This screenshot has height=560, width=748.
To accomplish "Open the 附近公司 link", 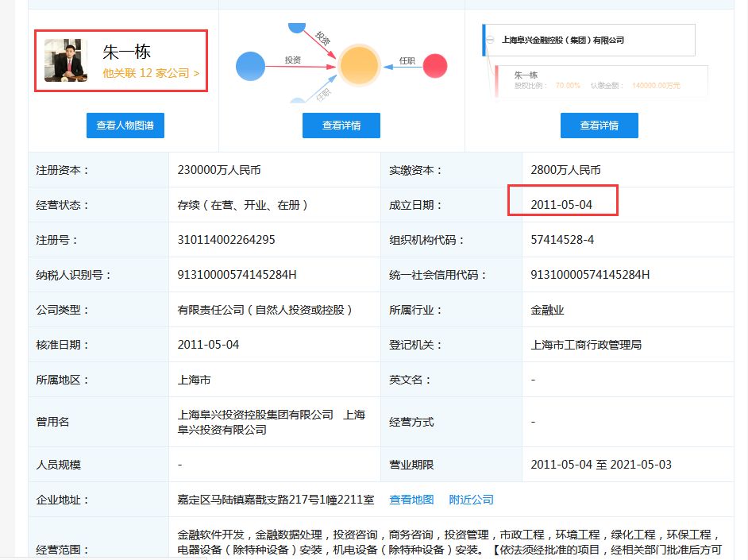I will pyautogui.click(x=471, y=500).
